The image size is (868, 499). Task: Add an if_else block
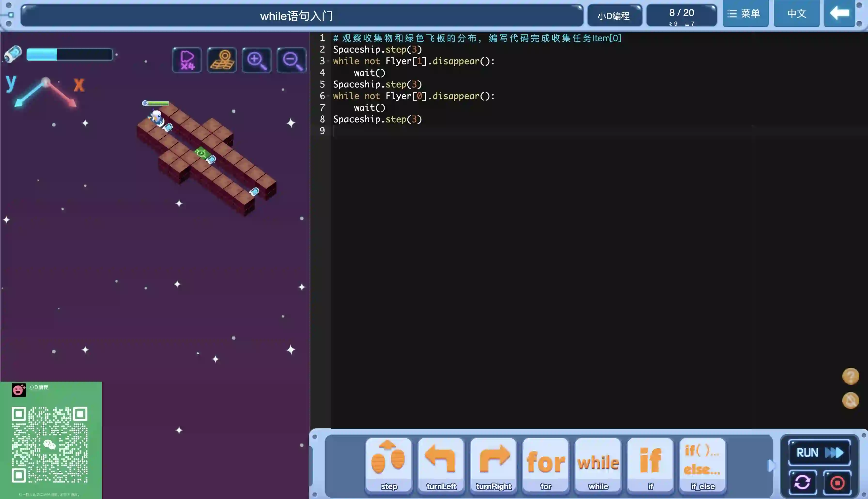click(x=702, y=464)
